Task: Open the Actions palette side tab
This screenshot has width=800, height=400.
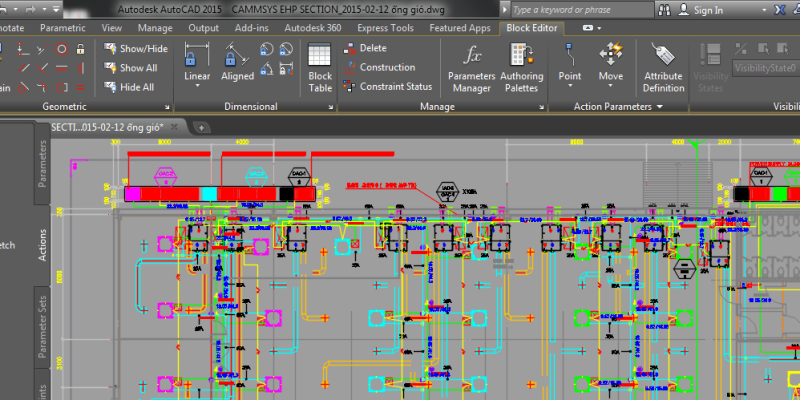Action: (x=43, y=244)
